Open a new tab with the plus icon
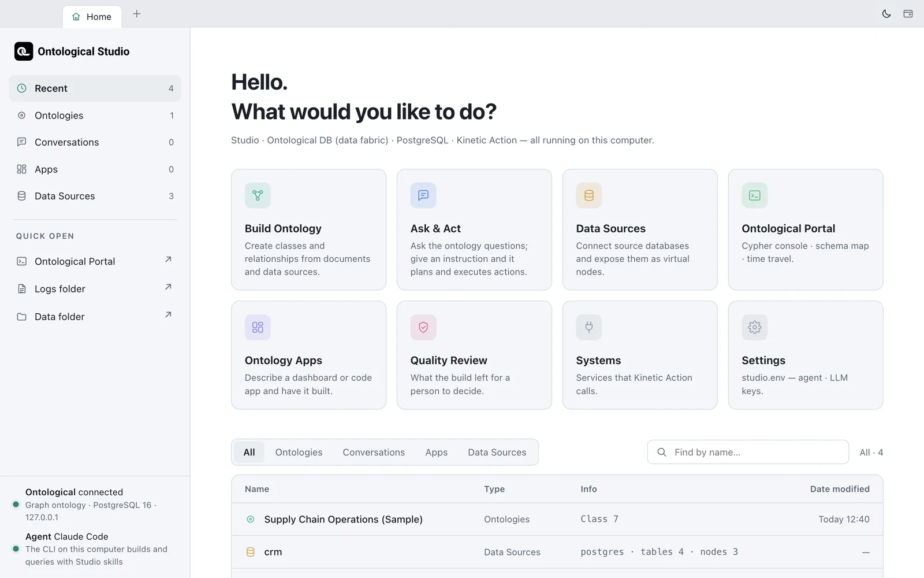This screenshot has height=578, width=924. tap(137, 14)
